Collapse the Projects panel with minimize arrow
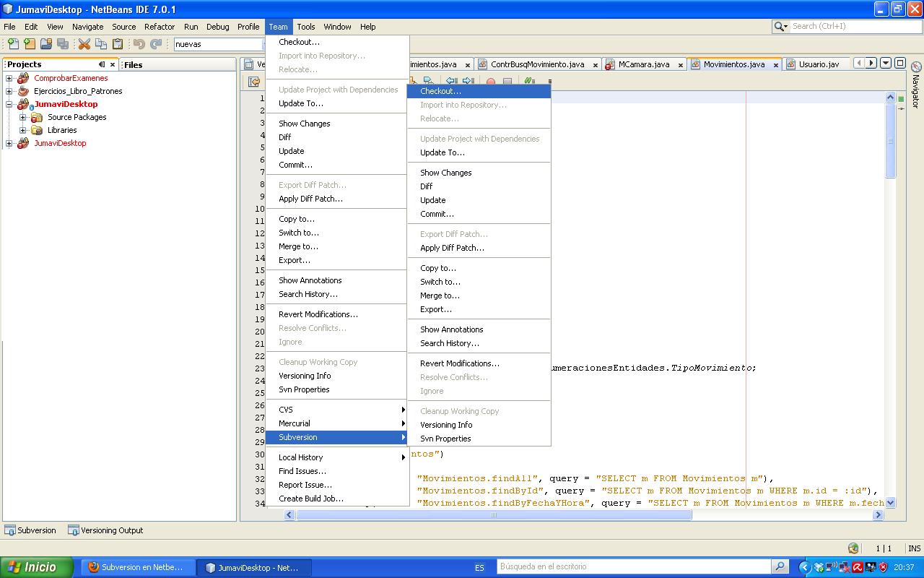Screen dimensions: 924x578 [x=102, y=64]
